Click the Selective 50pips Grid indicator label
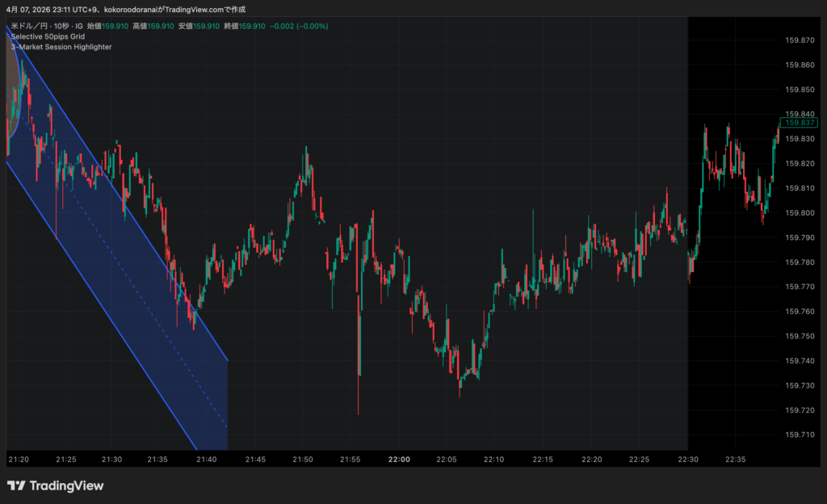The image size is (827, 504). click(48, 37)
